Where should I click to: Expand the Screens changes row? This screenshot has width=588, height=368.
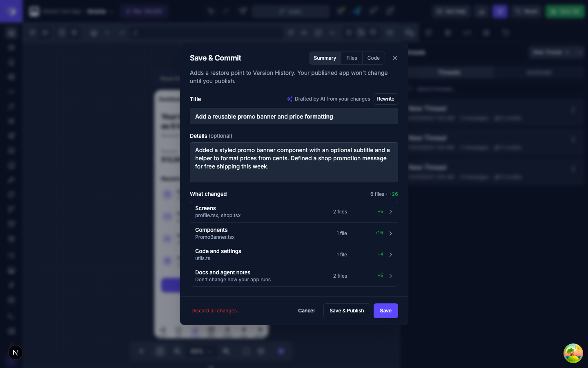pyautogui.click(x=294, y=212)
